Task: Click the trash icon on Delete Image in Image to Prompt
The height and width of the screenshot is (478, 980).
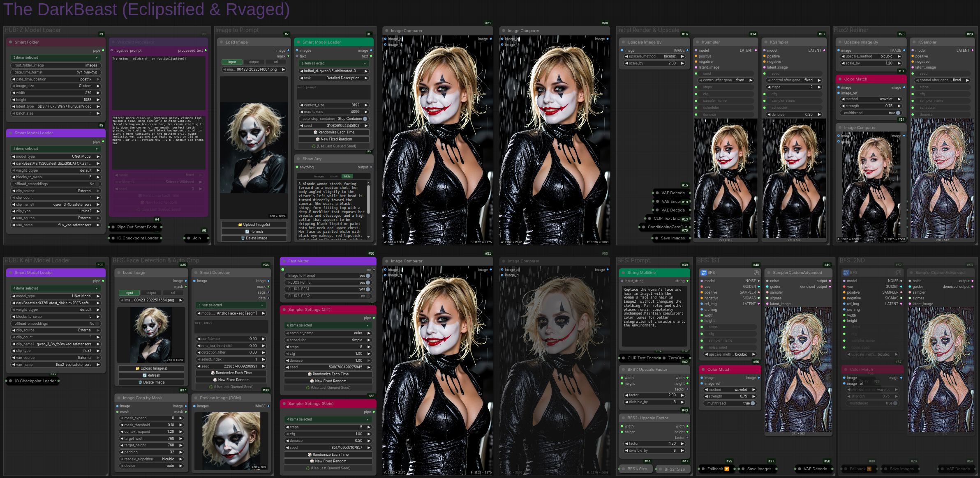Action: click(243, 238)
